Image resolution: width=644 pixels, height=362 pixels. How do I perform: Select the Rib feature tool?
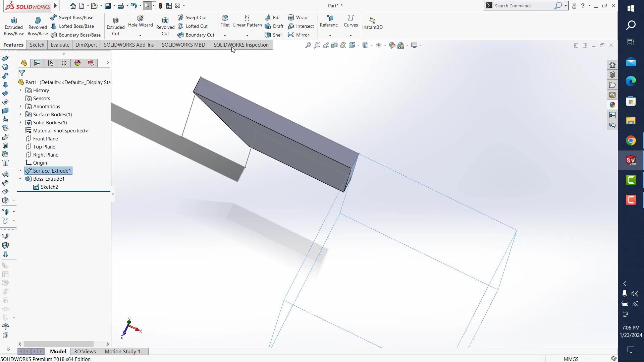272,17
